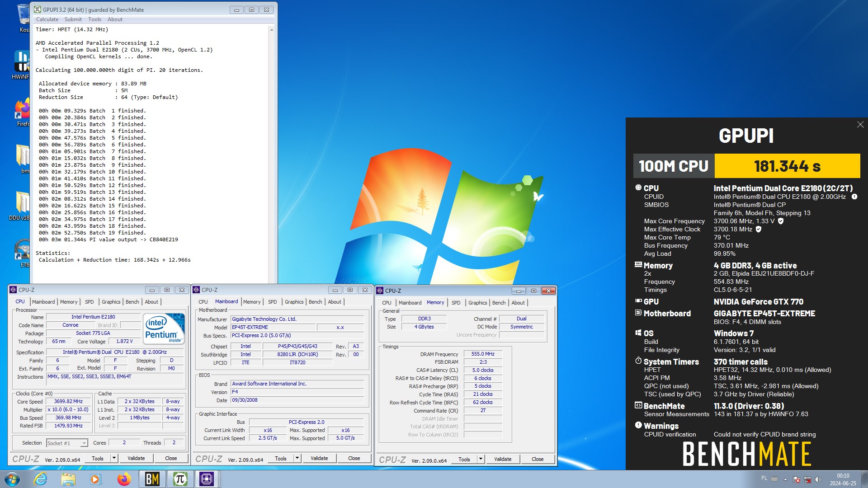Click the Intel Pentium inside logo in CPU-Z
Viewport: 868px width, 488px height.
(x=165, y=328)
